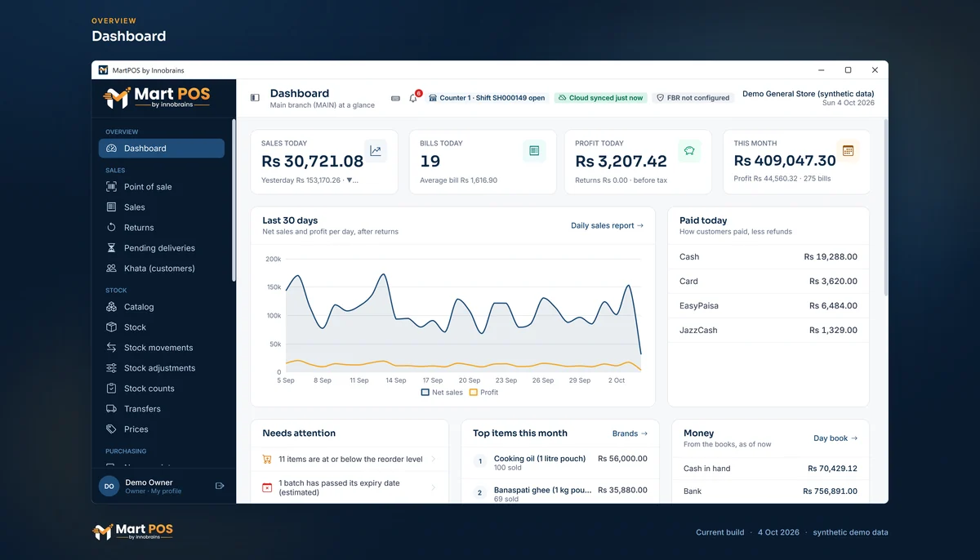The image size is (980, 560).
Task: Expand the expired batch alert chevron
Action: (x=433, y=487)
